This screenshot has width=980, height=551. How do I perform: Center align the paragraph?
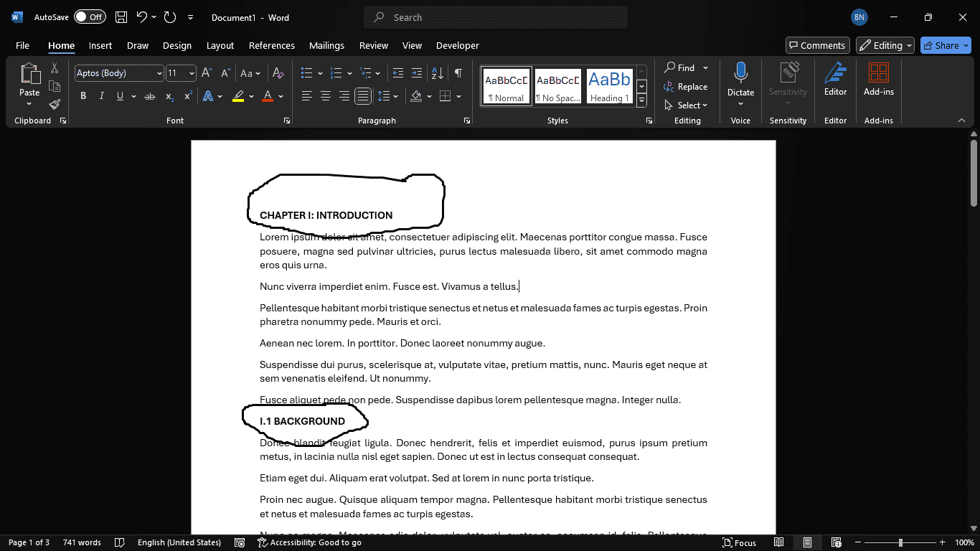[x=325, y=95]
